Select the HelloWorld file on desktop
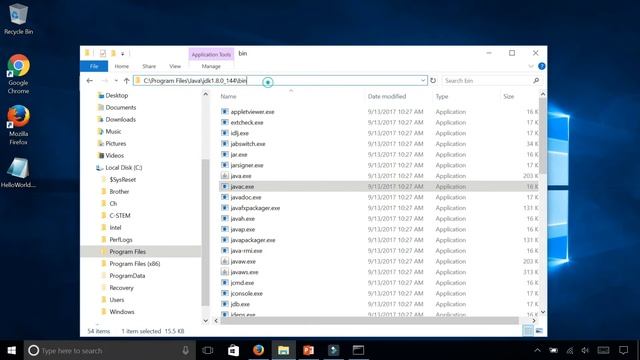Viewport: 640px width, 360px height. [x=18, y=172]
